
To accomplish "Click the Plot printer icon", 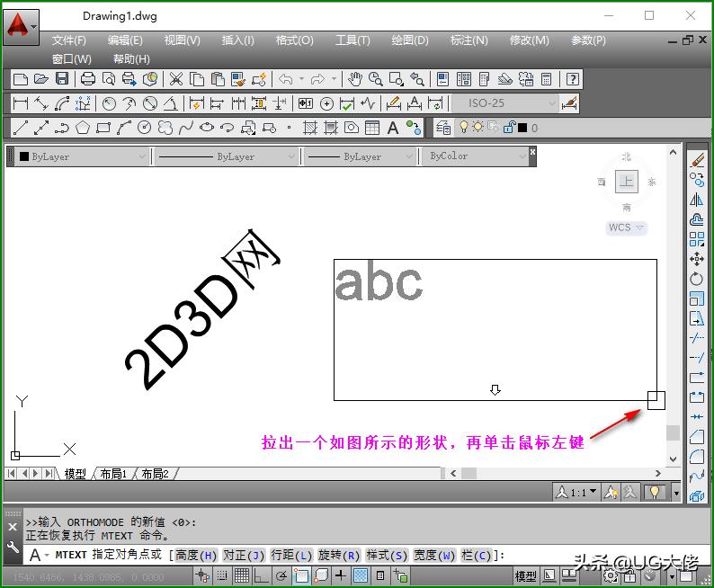I will [x=87, y=79].
